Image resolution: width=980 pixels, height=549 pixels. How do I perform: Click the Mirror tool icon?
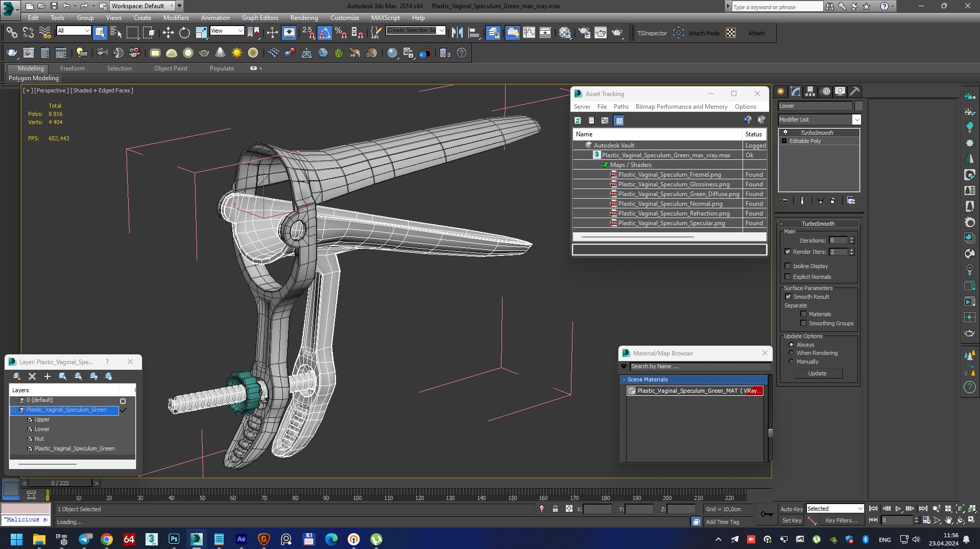click(x=458, y=33)
